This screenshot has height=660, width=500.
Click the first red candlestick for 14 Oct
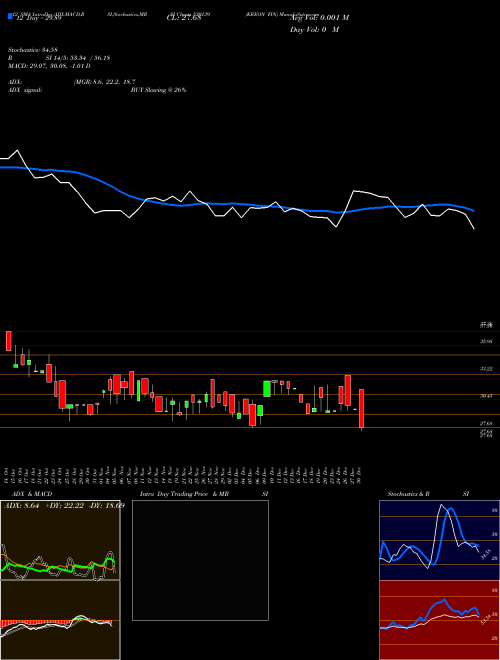point(8,341)
